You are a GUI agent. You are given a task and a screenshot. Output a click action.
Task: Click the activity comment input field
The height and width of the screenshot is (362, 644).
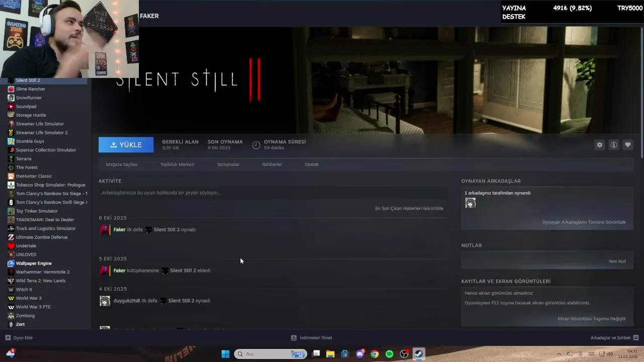272,193
